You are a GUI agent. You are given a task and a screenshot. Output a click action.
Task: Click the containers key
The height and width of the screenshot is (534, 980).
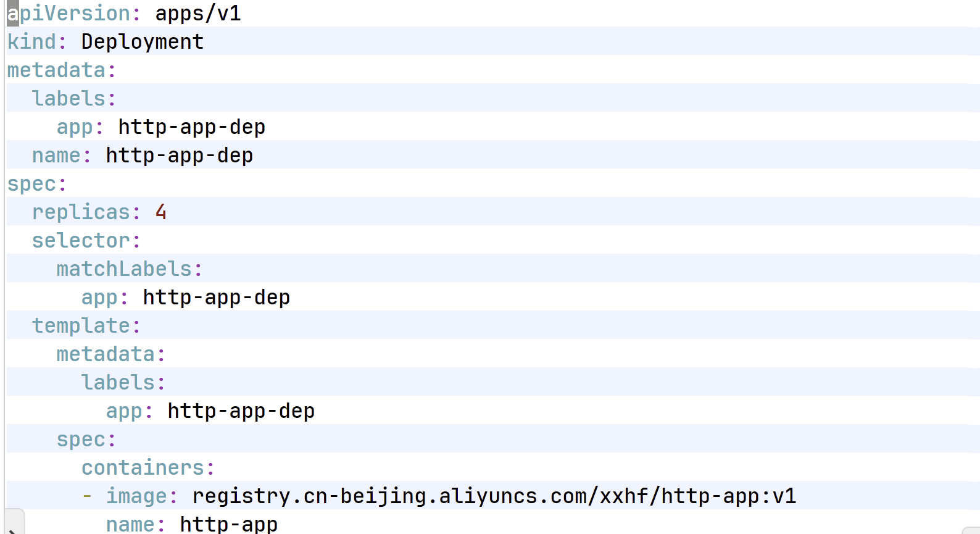143,468
